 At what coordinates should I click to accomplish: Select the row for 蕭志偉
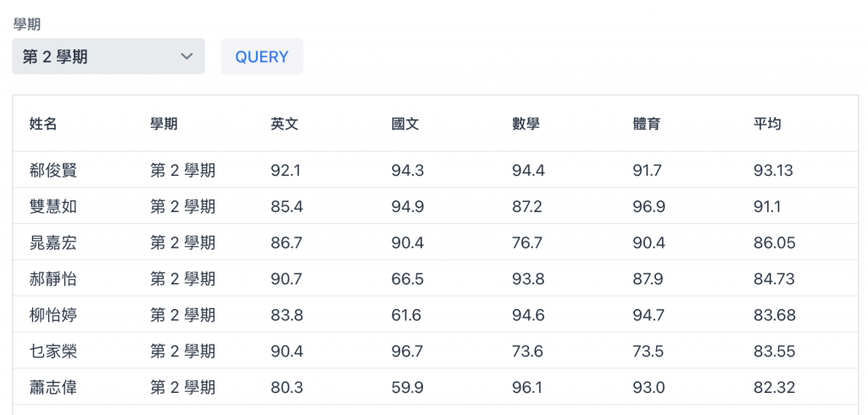[435, 386]
